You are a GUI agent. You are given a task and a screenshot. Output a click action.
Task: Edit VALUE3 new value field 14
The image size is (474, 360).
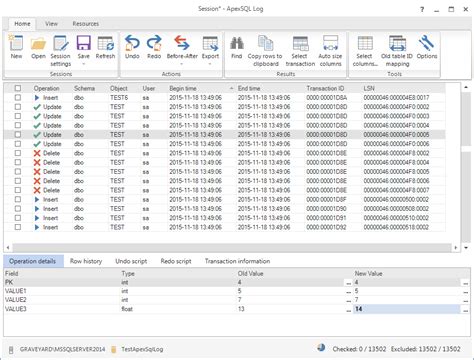pos(407,309)
